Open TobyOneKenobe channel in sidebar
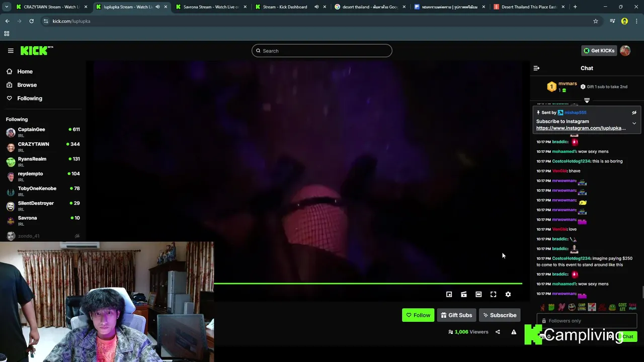Viewport: 644px width, 362px height. point(43,191)
